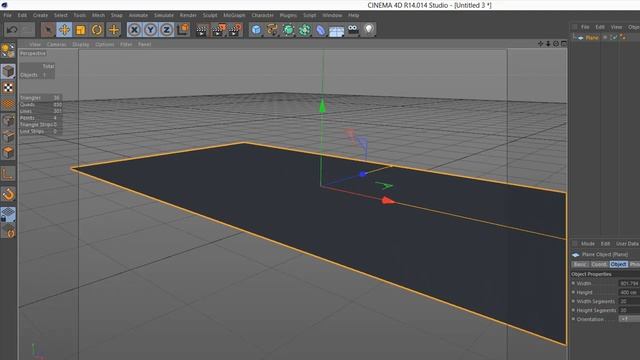
Task: Open the Create menu
Action: click(40, 16)
